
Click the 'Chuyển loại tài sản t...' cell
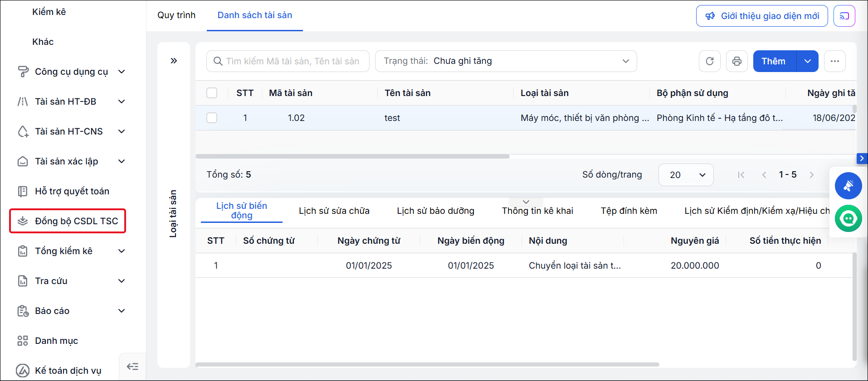click(x=575, y=265)
